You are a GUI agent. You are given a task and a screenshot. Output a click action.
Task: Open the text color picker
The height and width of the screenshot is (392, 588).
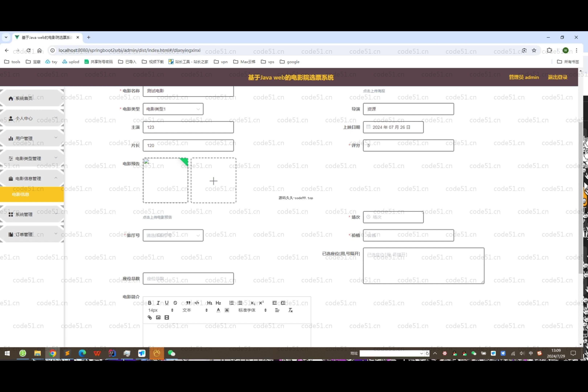218,310
